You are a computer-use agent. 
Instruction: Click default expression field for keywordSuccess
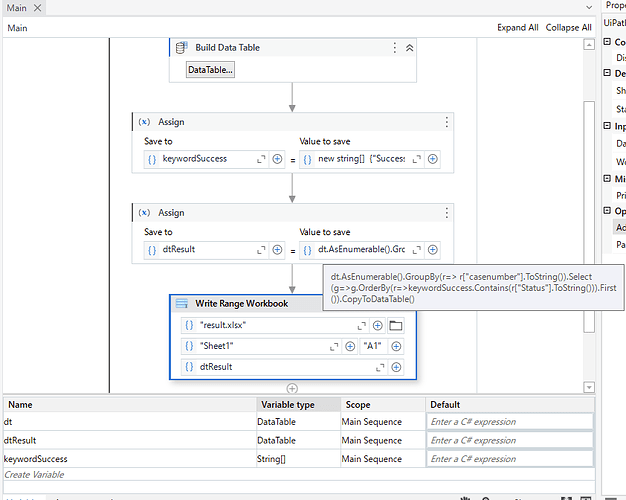[510, 459]
